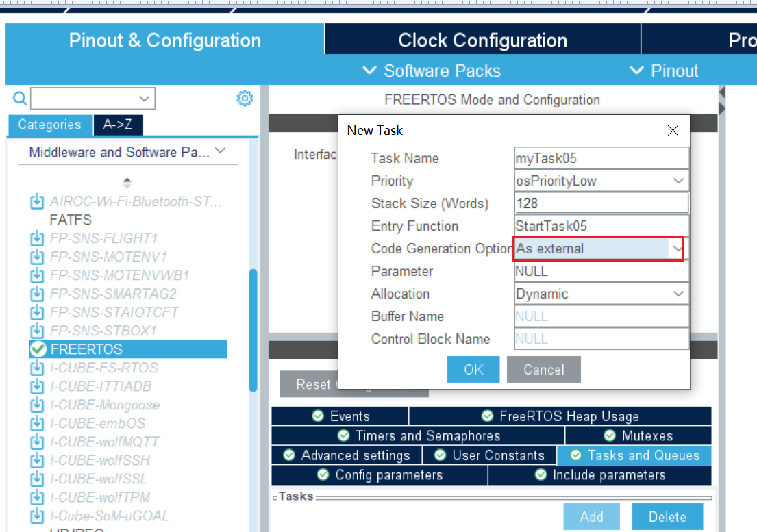This screenshot has width=757, height=532.
Task: Select the Categories tab
Action: 50,125
